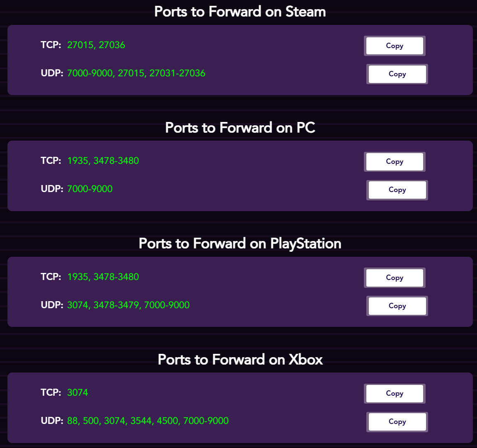Copy Xbox UDP ports list
The width and height of the screenshot is (477, 448).
point(397,421)
